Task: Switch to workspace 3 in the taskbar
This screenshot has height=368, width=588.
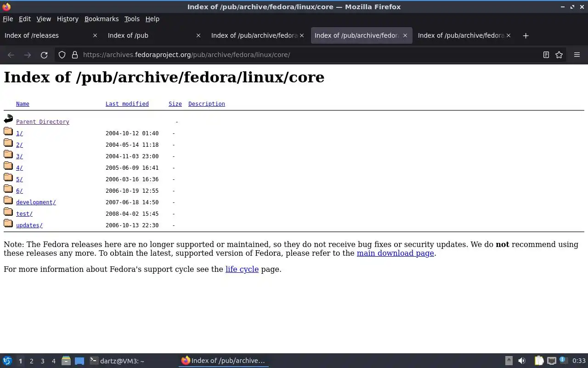Action: coord(42,361)
